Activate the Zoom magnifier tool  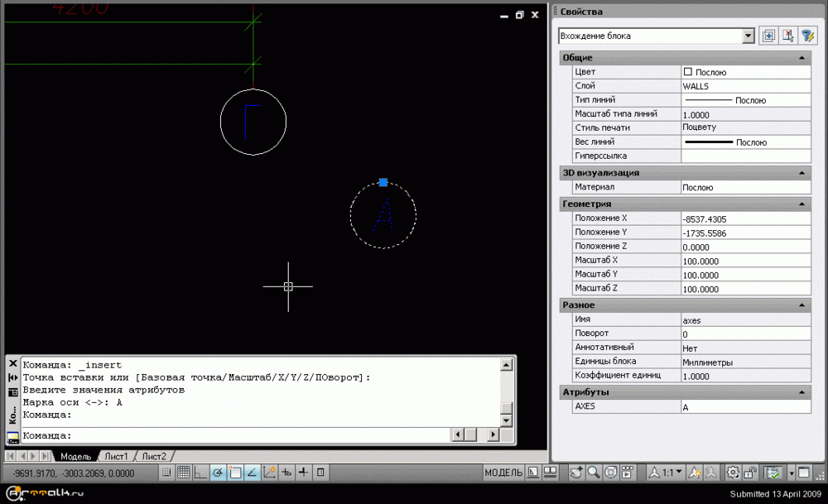pos(594,473)
